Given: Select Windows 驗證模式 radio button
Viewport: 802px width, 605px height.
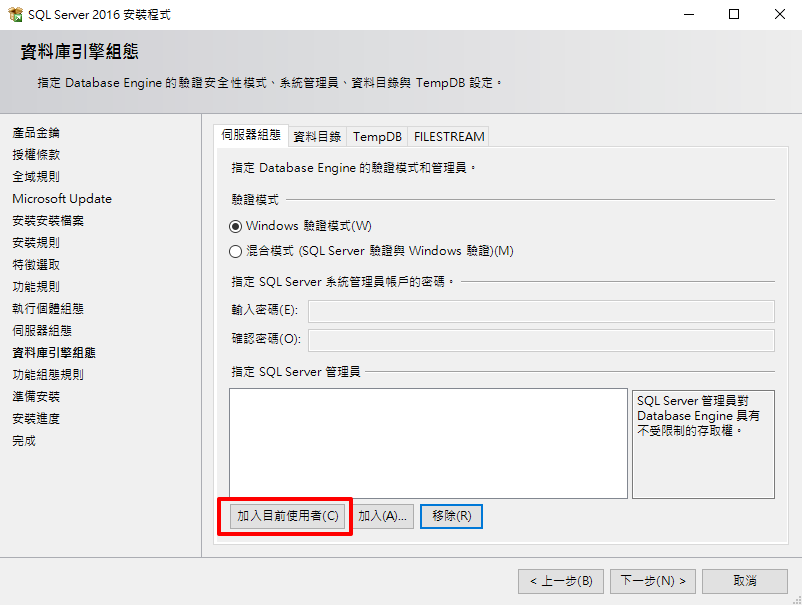Looking at the screenshot, I should pyautogui.click(x=235, y=226).
